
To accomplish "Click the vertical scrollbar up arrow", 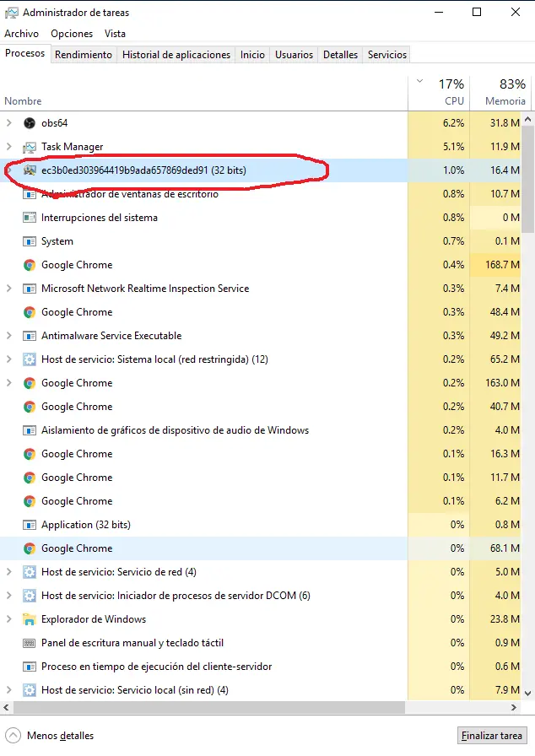I will point(527,119).
